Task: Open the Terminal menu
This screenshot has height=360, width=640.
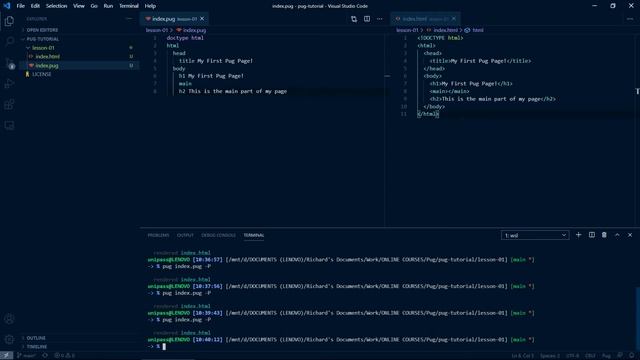Action: (x=129, y=6)
